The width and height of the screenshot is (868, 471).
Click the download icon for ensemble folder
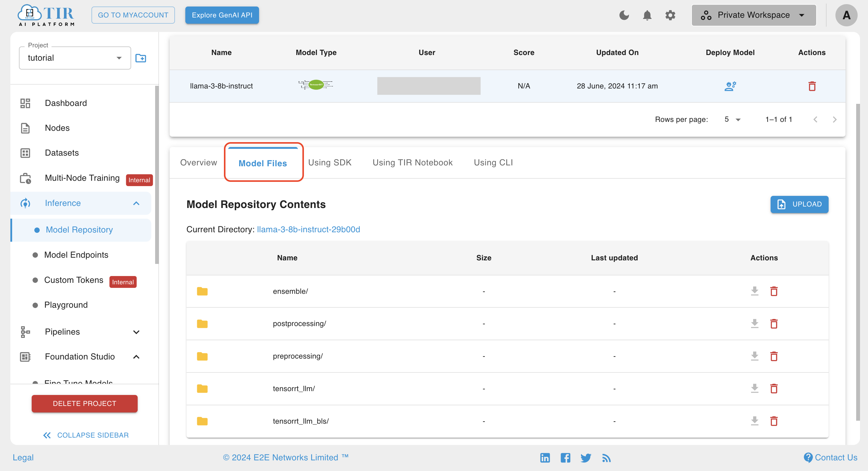coord(754,291)
